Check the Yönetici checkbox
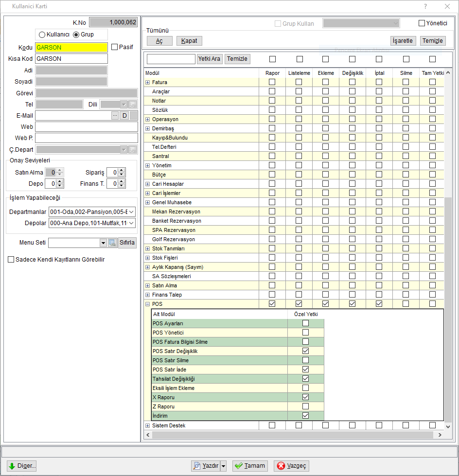459x476 pixels. (x=422, y=23)
